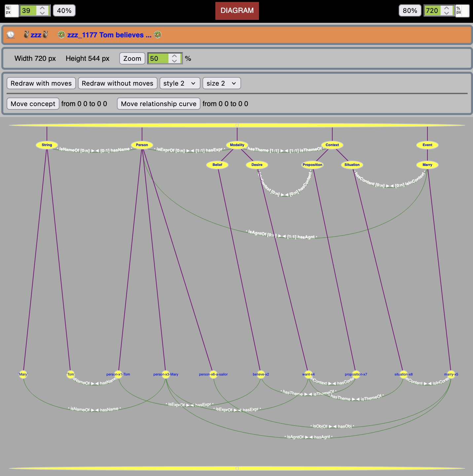Select the Person concept node
This screenshot has width=473, height=476.
[x=142, y=145]
